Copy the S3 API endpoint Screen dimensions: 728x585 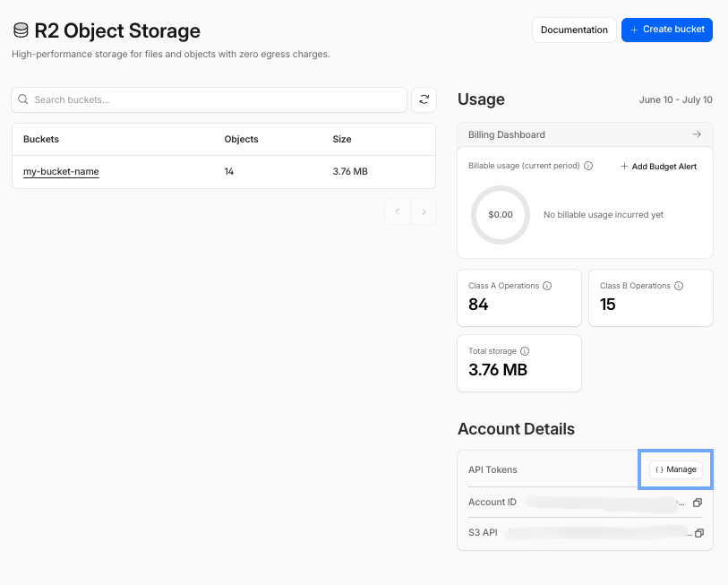point(699,532)
